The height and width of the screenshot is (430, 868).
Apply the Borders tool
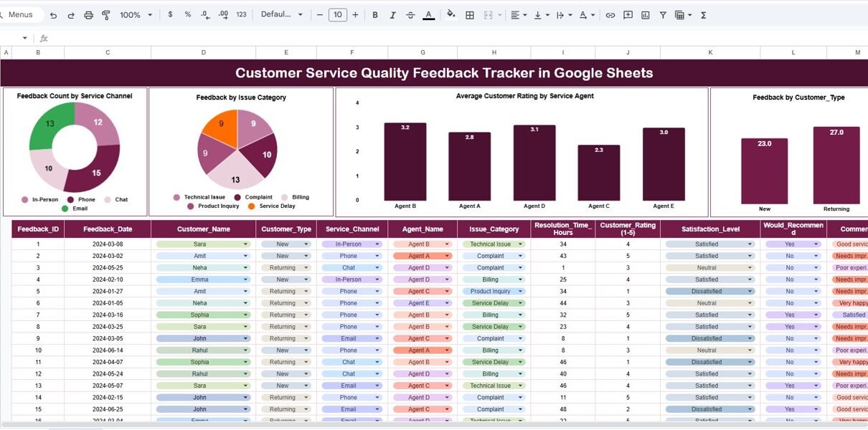pos(470,15)
